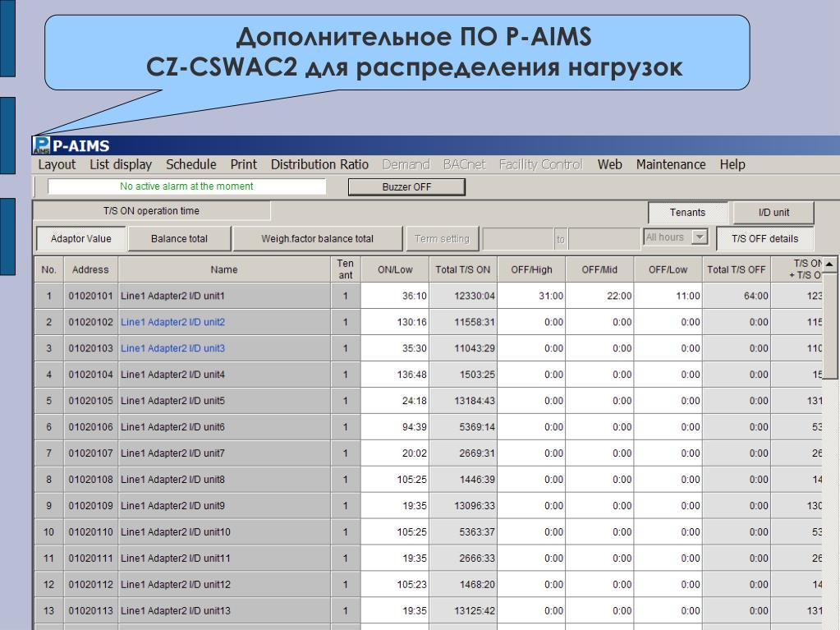Viewport: 840px width, 630px height.
Task: Click the scrollbar up arrow of the table
Action: click(829, 264)
